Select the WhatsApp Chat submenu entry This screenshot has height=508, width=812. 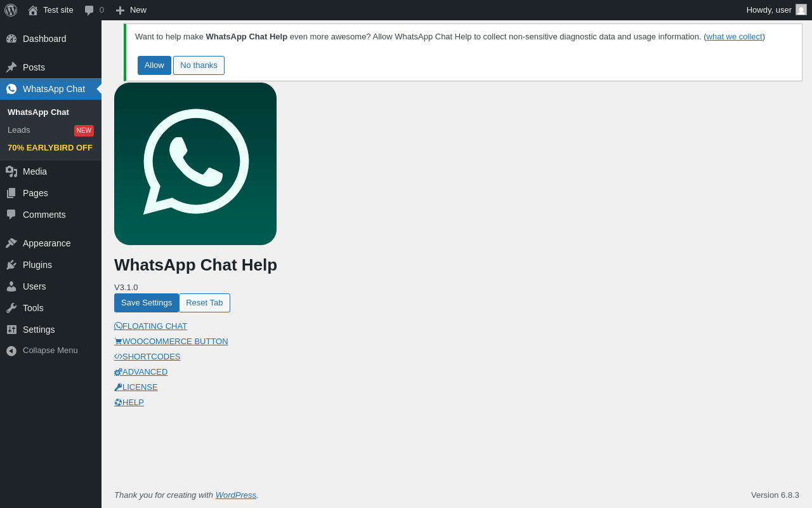point(38,112)
